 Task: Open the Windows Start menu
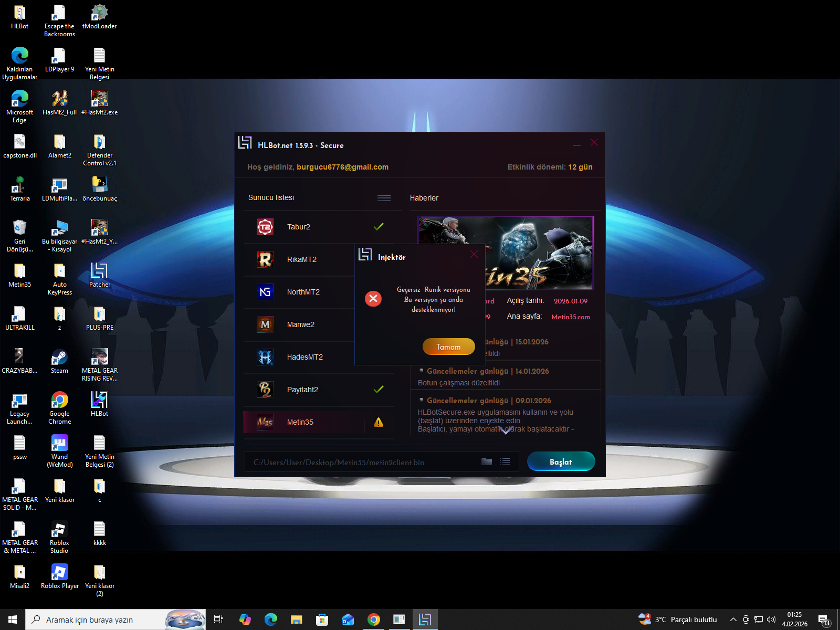(13, 619)
